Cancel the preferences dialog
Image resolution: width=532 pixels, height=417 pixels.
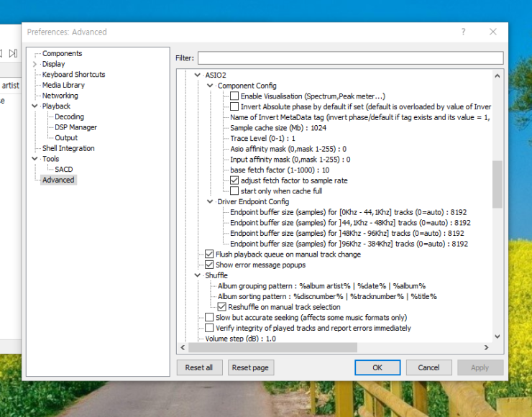429,367
